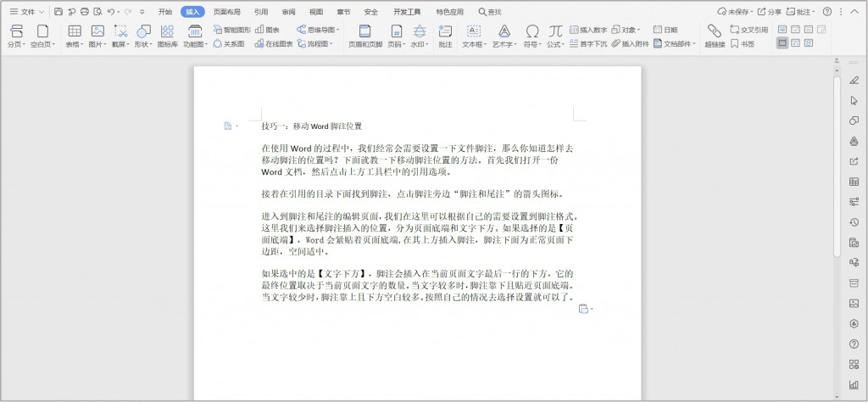Click the pen icon in right sidebar
The image size is (868, 403).
(854, 81)
